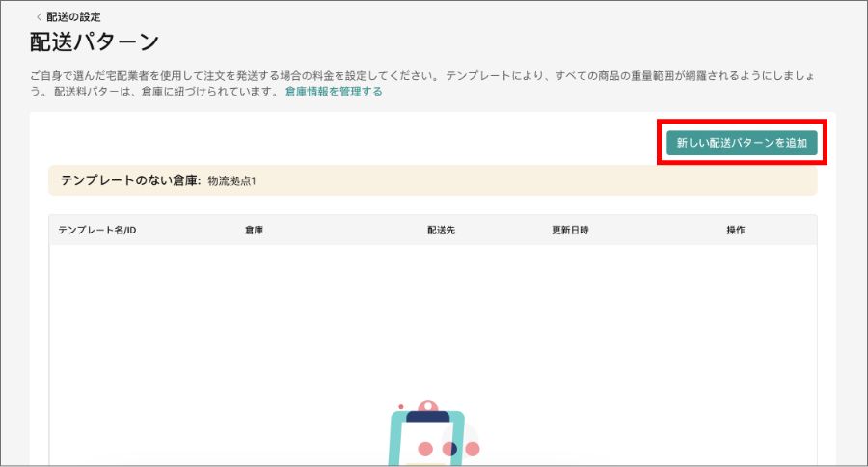Click the 物流拠点1 warehouse name
This screenshot has width=868, height=467.
point(231,181)
